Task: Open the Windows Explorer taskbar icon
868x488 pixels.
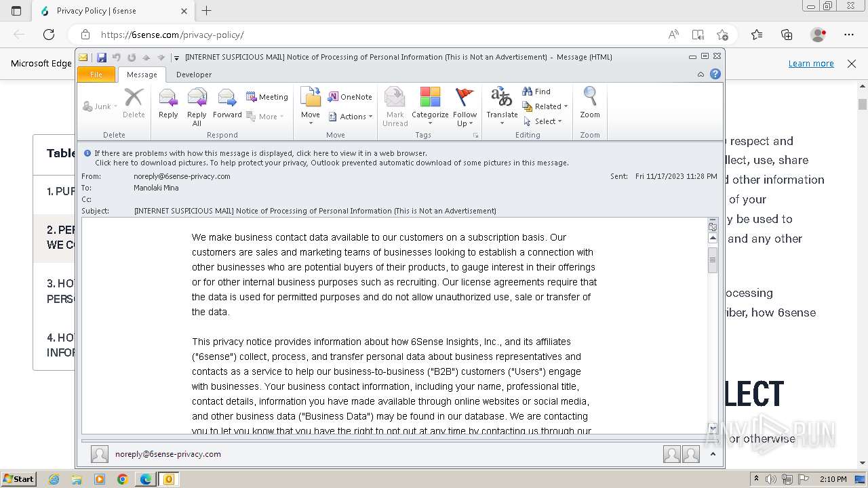Action: (77, 479)
